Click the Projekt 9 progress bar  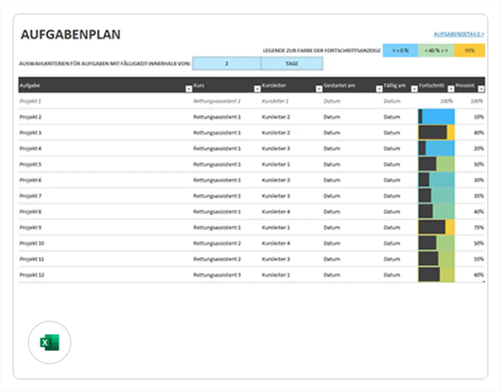[436, 227]
